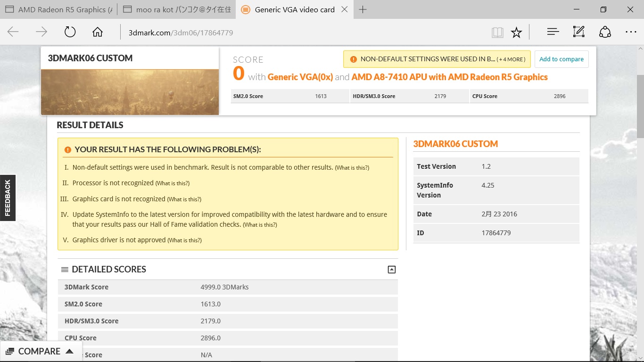Click the warning icon in yellow banner
644x362 pixels.
[354, 59]
